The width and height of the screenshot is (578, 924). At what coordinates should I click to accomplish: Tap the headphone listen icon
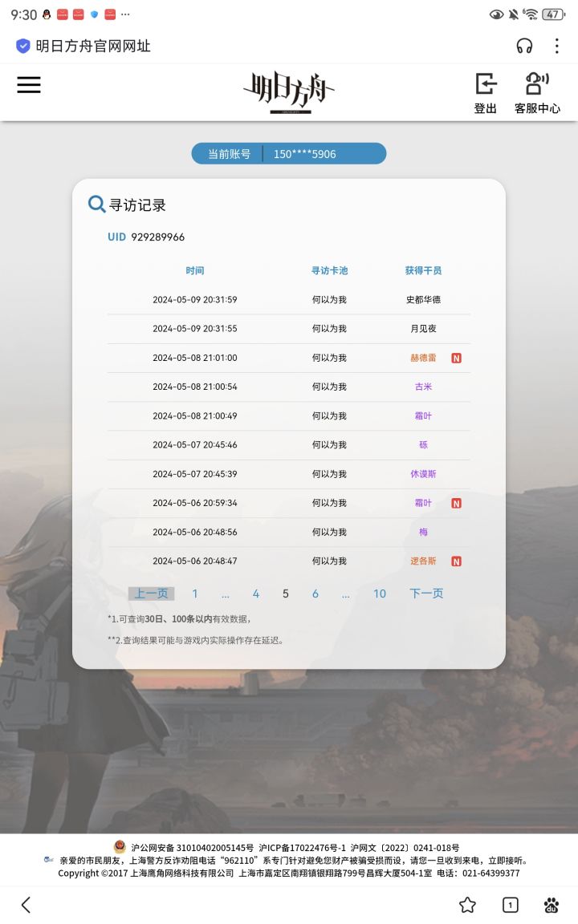(524, 46)
